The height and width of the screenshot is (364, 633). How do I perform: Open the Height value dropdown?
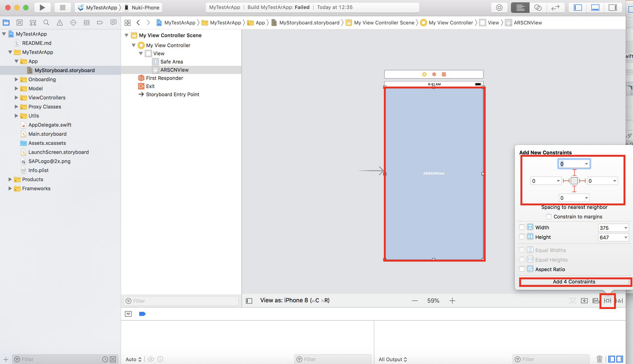click(x=625, y=237)
